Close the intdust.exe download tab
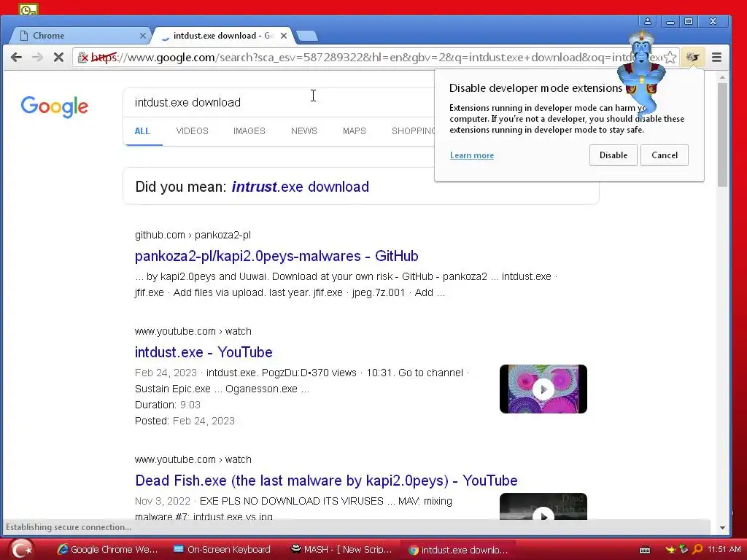This screenshot has height=560, width=747. tap(284, 36)
